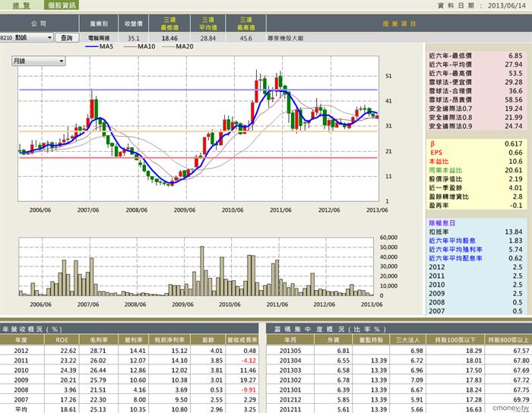Click the 雪球法-便宜價 row
The height and width of the screenshot is (413, 532).
pos(476,82)
